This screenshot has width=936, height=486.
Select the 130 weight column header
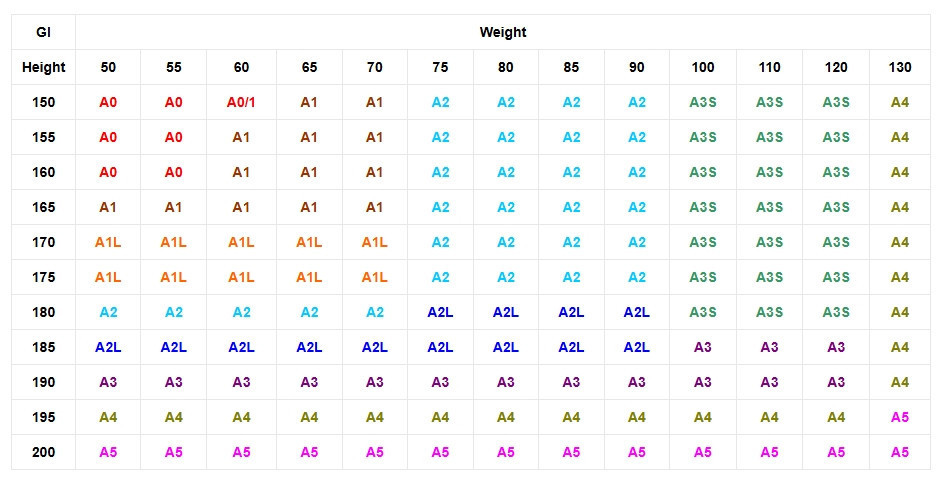[900, 67]
